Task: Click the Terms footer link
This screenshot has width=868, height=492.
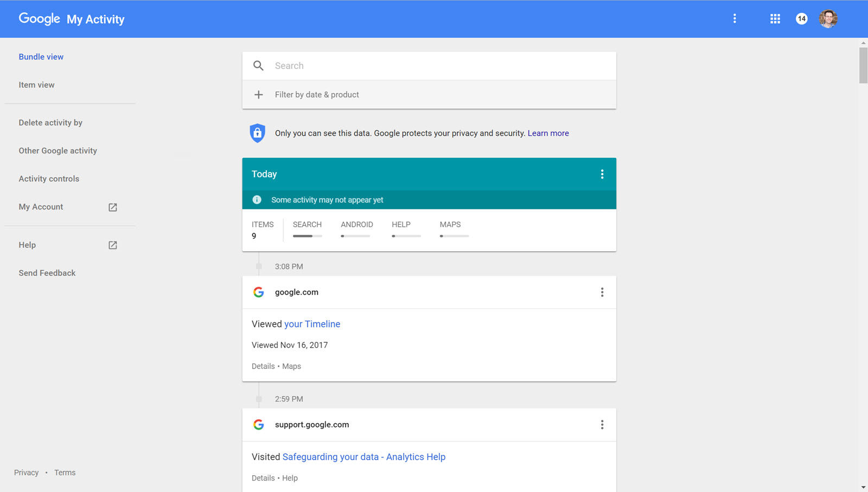Action: (x=65, y=472)
